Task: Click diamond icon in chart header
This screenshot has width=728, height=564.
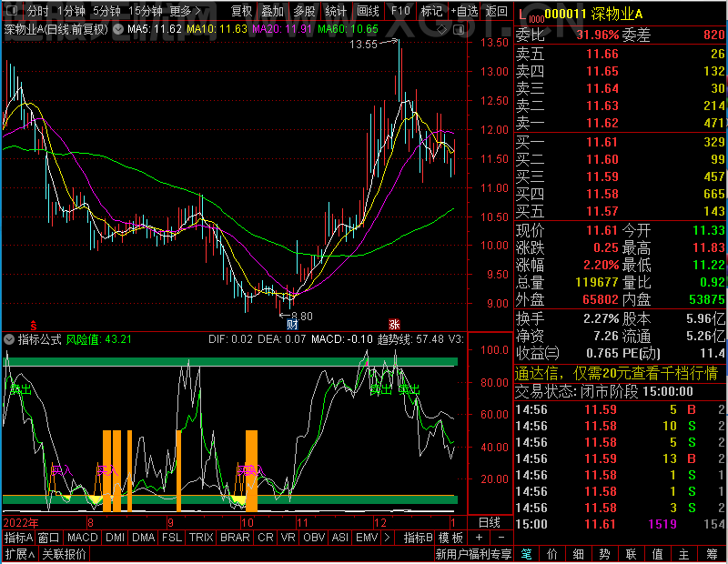Action: (441, 30)
